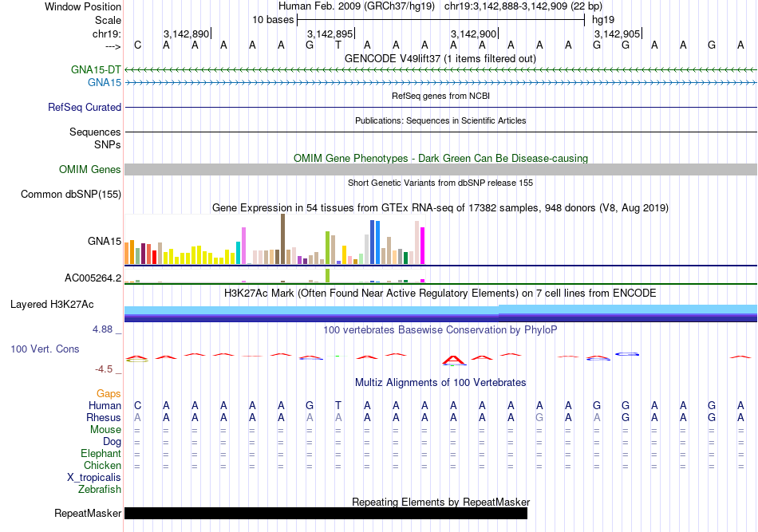Screen dimensions: 758x532
Task: Click the -4.5 PhyloP lower limit
Action: coord(104,369)
